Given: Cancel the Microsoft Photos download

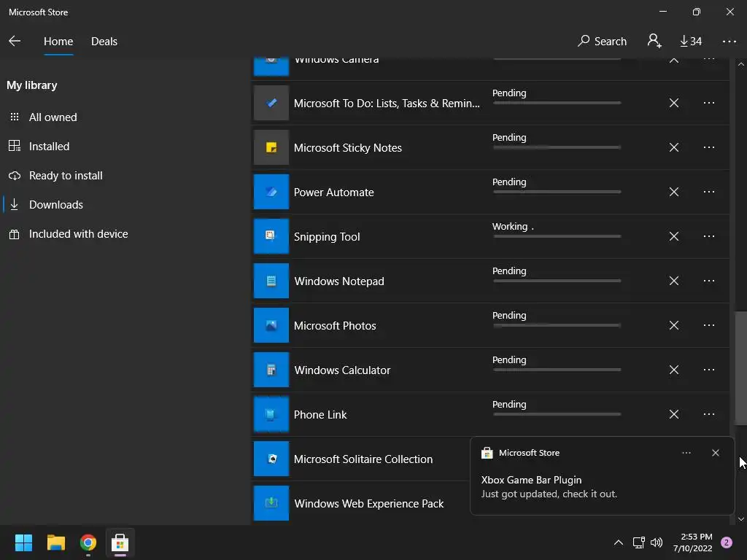Looking at the screenshot, I should (673, 325).
